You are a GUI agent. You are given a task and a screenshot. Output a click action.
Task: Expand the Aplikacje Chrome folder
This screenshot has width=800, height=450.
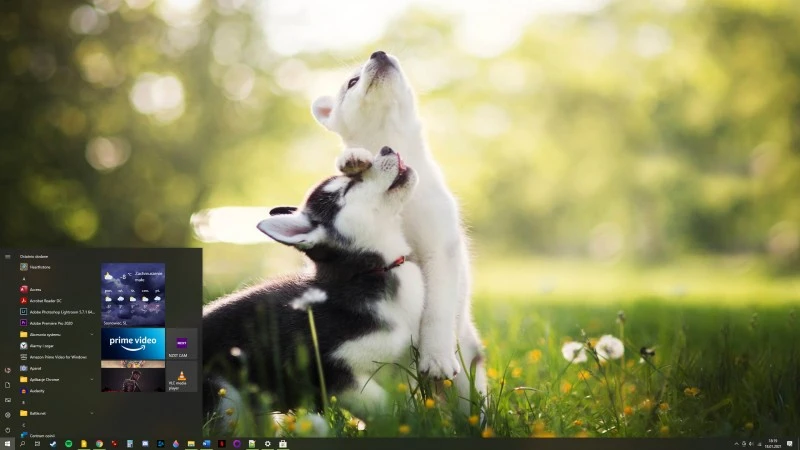pyautogui.click(x=58, y=380)
